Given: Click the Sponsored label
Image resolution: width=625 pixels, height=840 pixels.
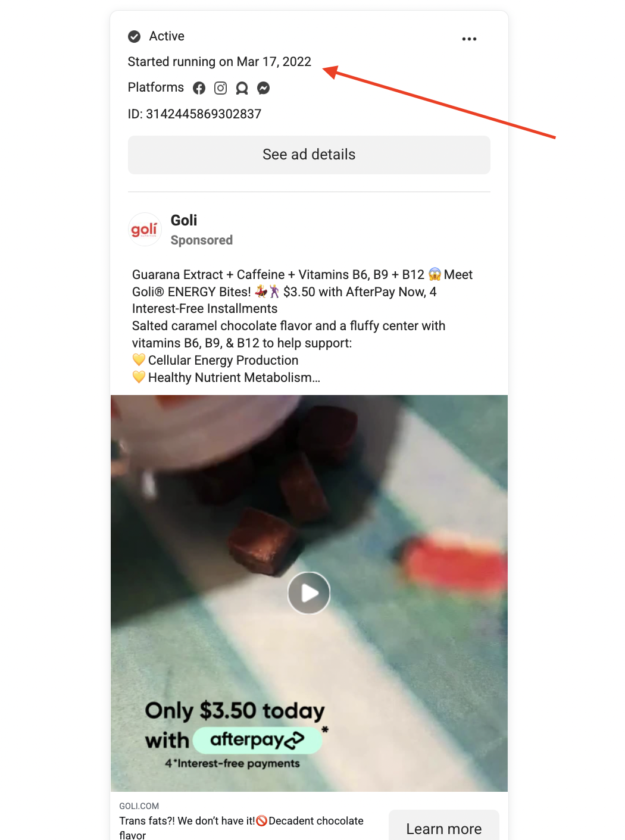Looking at the screenshot, I should pos(202,240).
